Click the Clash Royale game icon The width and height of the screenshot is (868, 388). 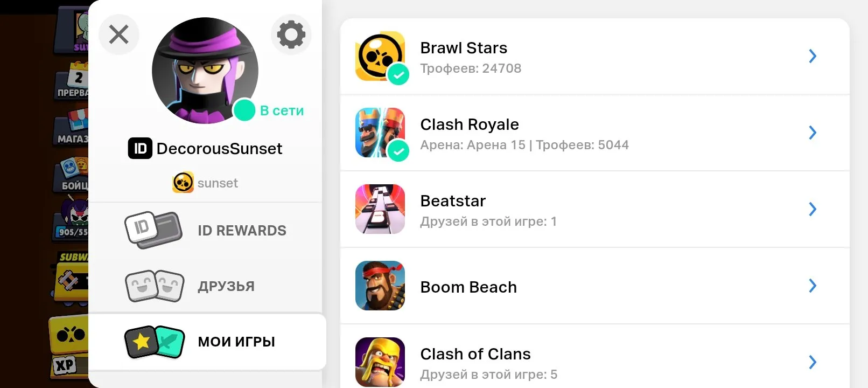[x=380, y=133]
